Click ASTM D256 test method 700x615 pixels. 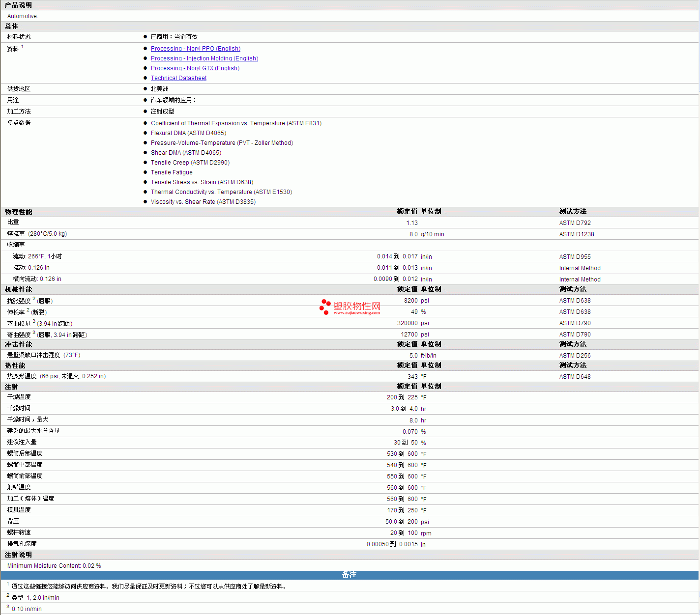tap(575, 356)
